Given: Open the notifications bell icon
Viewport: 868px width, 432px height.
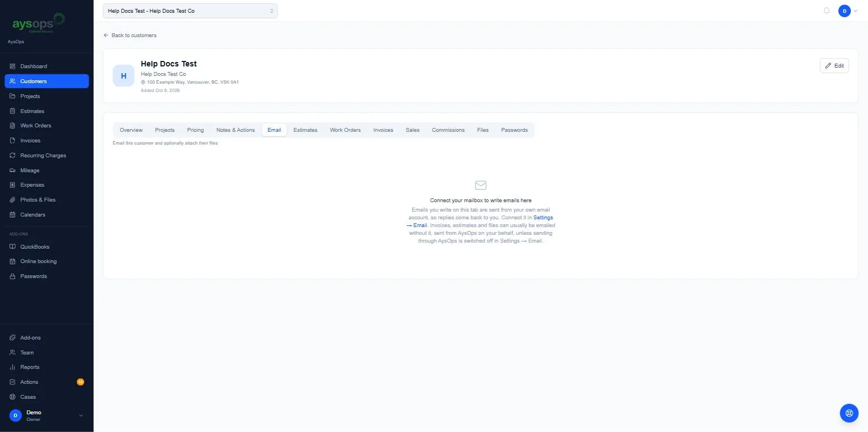Looking at the screenshot, I should click(x=826, y=11).
